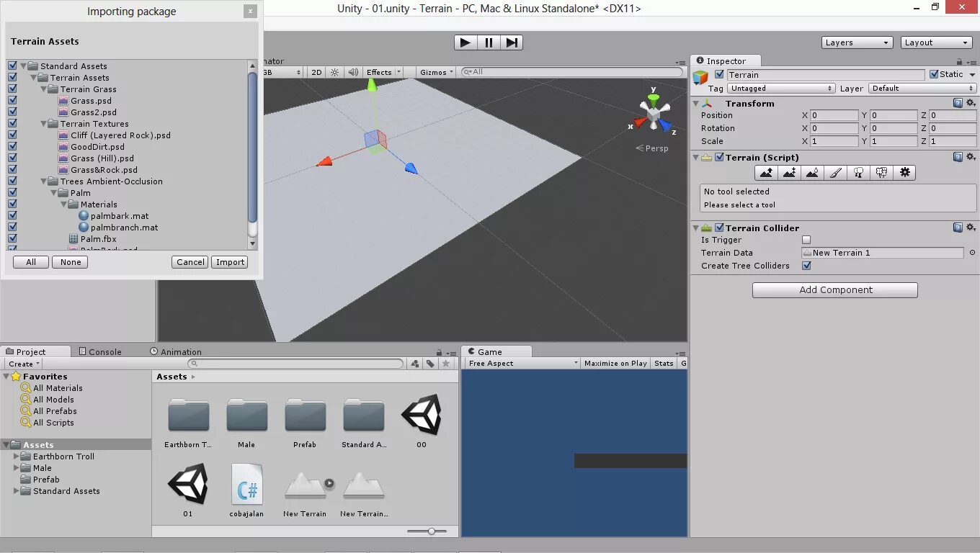The image size is (980, 553).
Task: Select the 01 Unity scene asset
Action: [x=188, y=490]
